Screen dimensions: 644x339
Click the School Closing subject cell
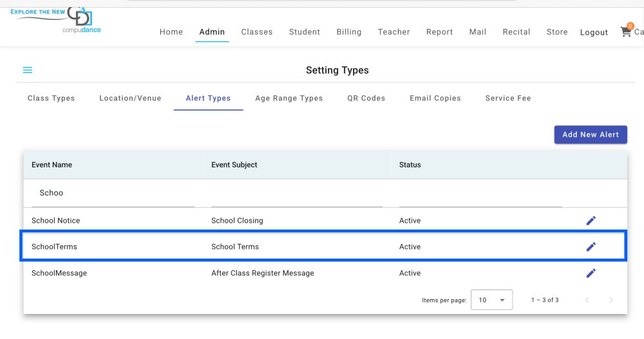237,221
